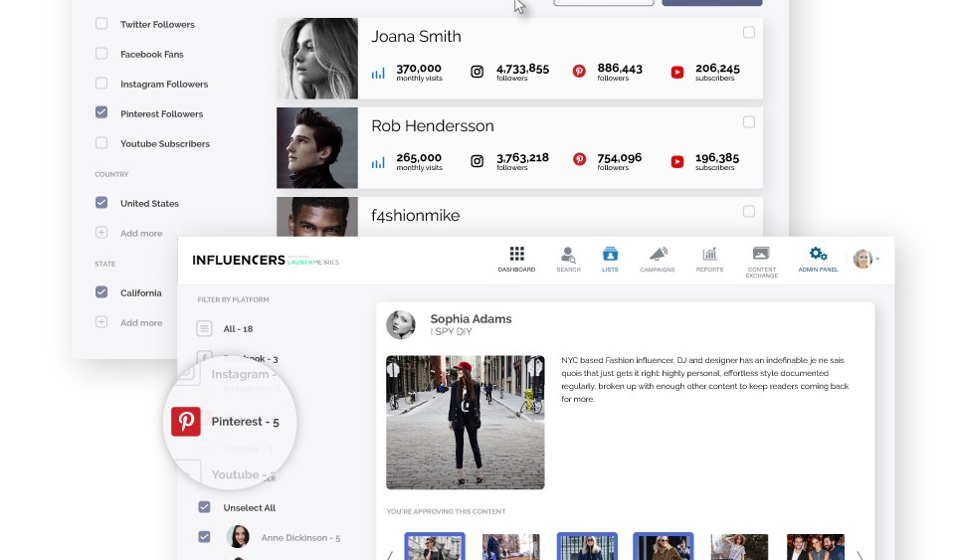Screen dimensions: 957x560
Task: Enable the Youtube Subscribers checkbox
Action: [101, 143]
